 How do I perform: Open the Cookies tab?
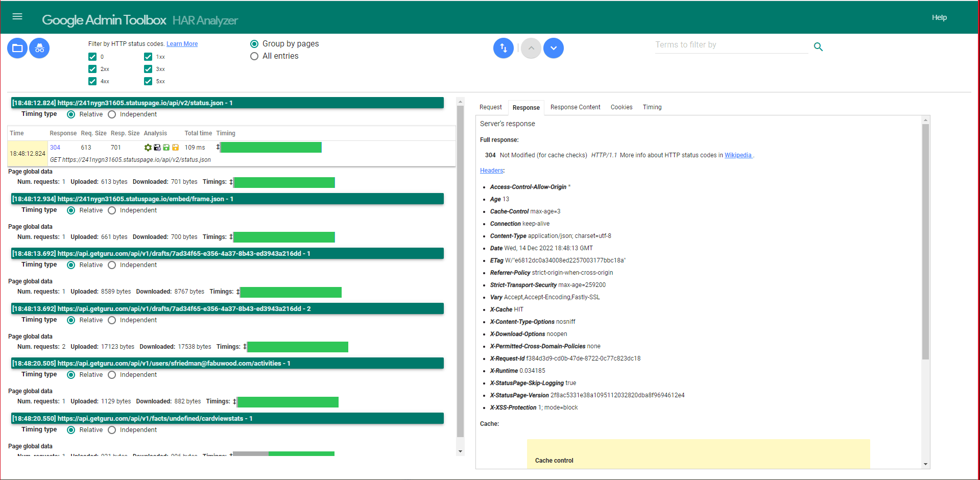coord(621,107)
